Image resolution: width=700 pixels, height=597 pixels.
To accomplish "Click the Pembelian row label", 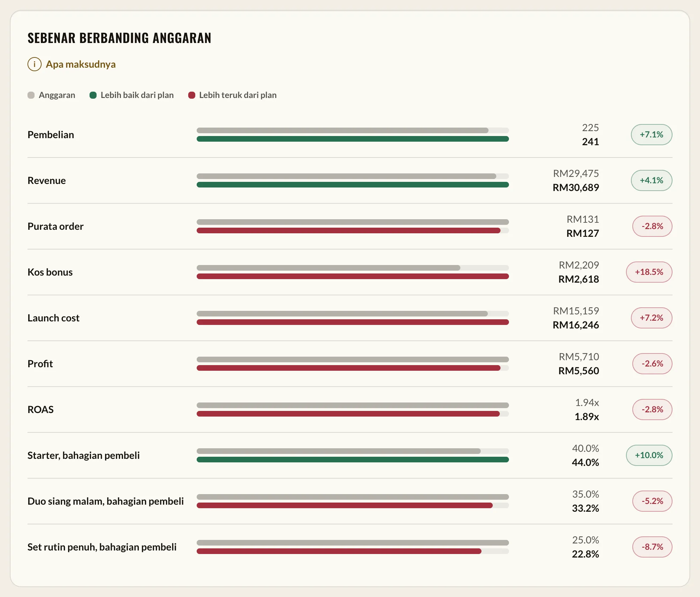I will click(x=51, y=135).
